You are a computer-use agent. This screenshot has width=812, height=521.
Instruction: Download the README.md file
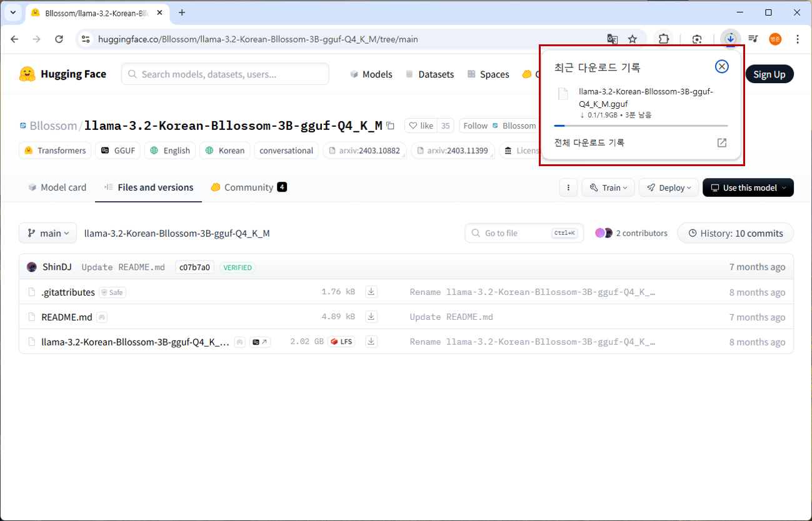tap(371, 317)
